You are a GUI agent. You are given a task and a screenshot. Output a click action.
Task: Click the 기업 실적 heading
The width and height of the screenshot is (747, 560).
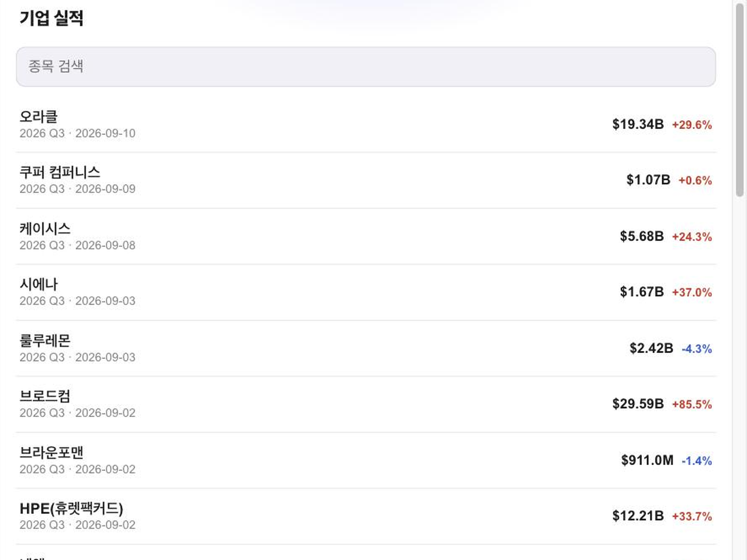[x=51, y=18]
